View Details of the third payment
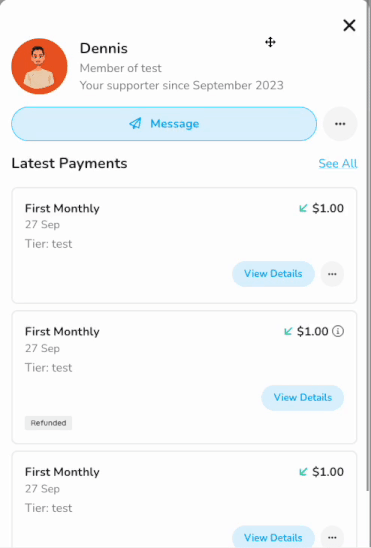The height and width of the screenshot is (548, 371). coord(273,537)
